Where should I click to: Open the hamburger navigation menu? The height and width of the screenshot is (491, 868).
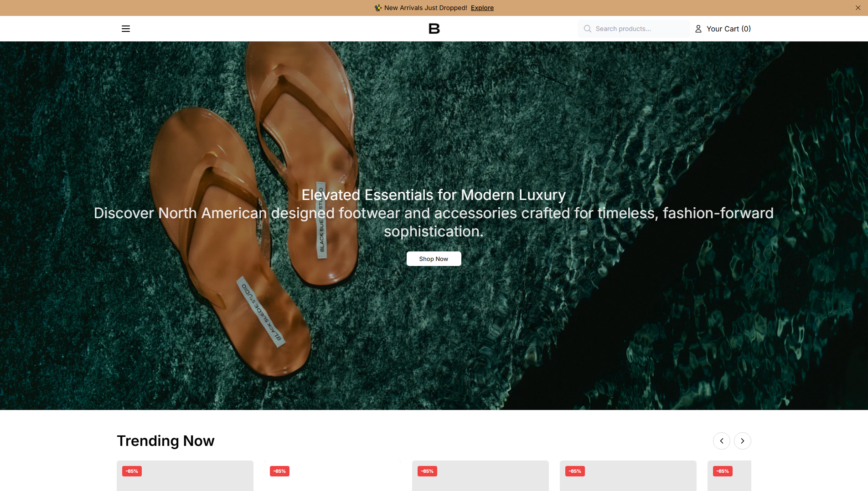click(x=126, y=29)
